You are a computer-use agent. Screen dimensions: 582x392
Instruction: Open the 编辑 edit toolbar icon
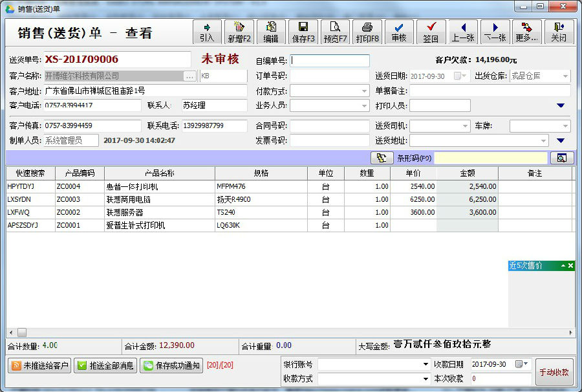pos(271,32)
